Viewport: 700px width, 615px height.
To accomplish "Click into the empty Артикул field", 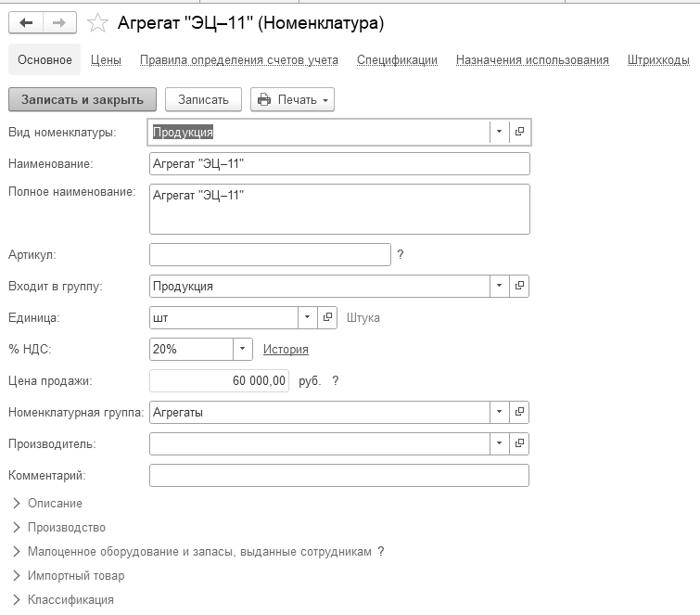I will tap(270, 254).
